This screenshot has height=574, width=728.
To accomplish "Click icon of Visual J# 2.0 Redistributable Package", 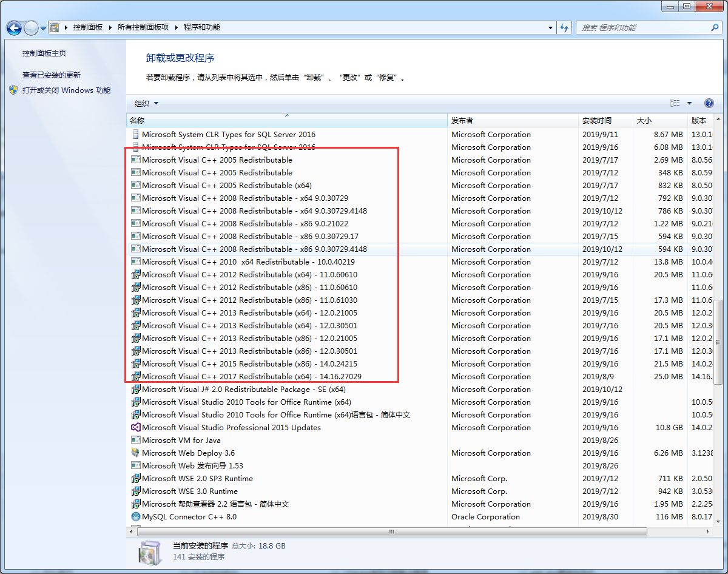I will coord(136,390).
